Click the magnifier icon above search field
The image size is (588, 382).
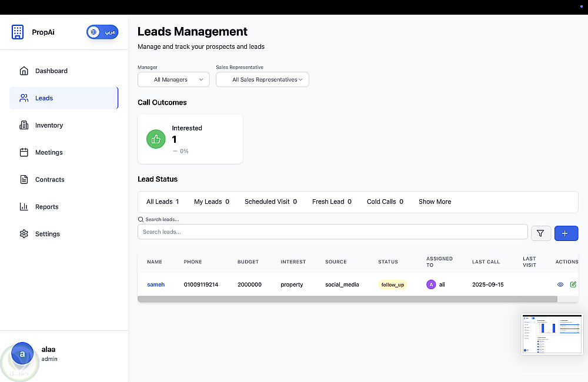click(x=141, y=219)
